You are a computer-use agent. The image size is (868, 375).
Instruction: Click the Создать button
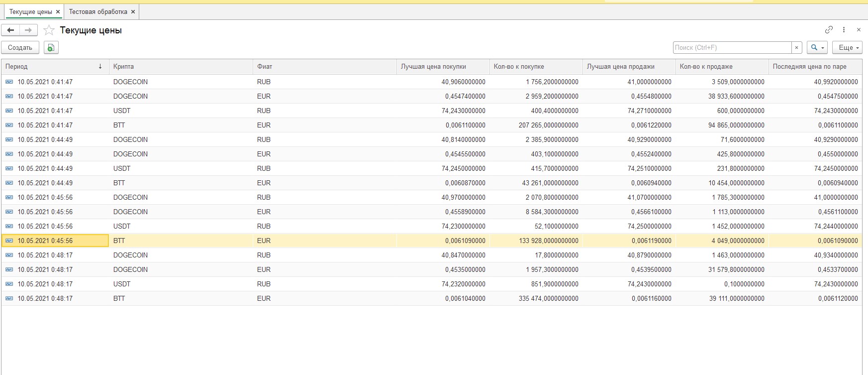point(20,47)
